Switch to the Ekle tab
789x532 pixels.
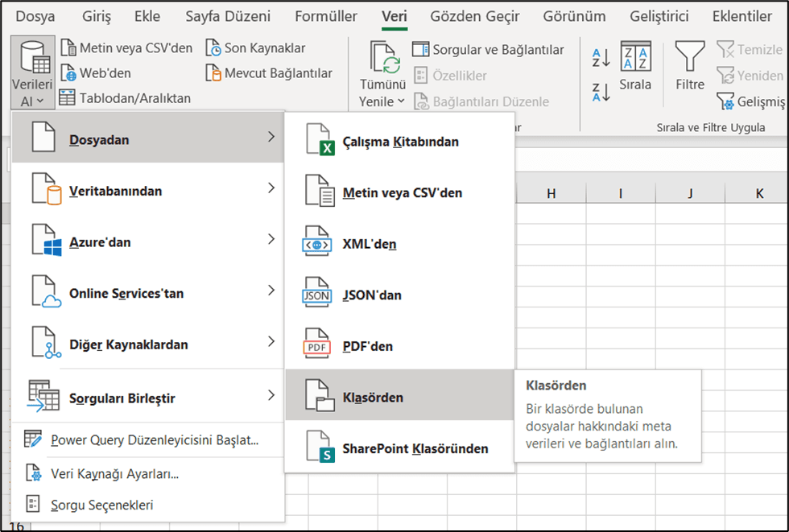click(x=147, y=17)
